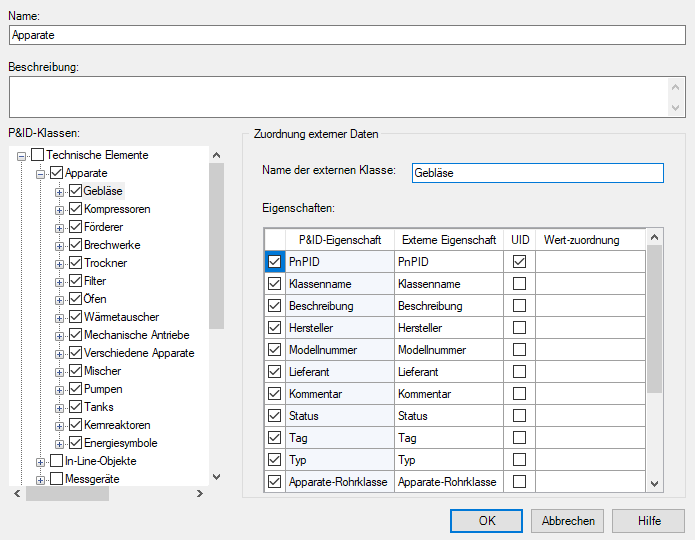This screenshot has height=540, width=695.
Task: Toggle UID checkbox in PnPID row
Action: pyautogui.click(x=519, y=262)
